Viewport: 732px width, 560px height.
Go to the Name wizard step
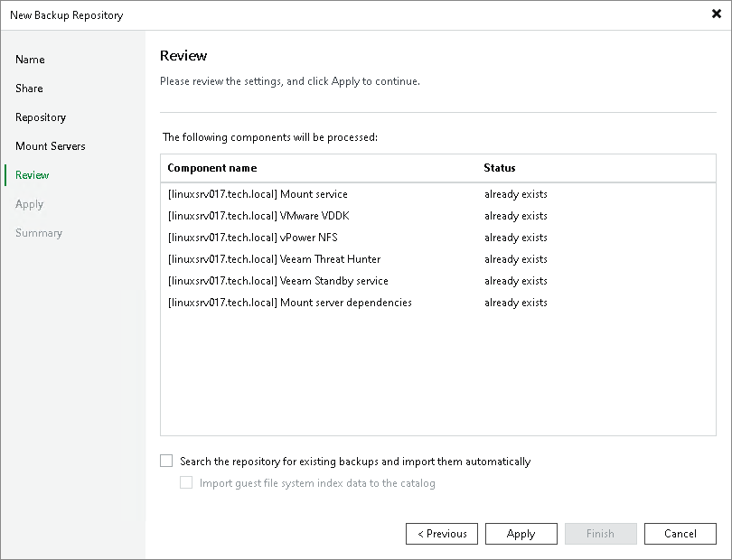point(30,60)
